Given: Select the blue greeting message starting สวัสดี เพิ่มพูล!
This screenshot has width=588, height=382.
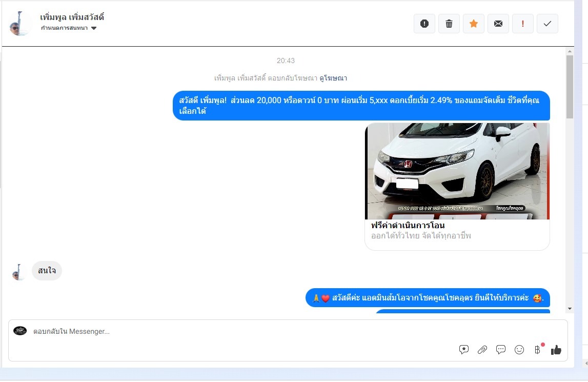Looking at the screenshot, I should (361, 106).
